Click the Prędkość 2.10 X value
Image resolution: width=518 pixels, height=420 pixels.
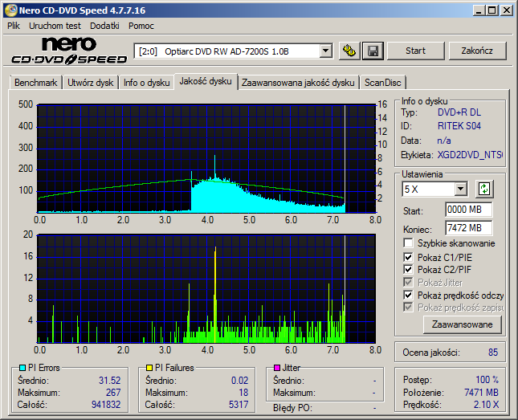[487, 405]
